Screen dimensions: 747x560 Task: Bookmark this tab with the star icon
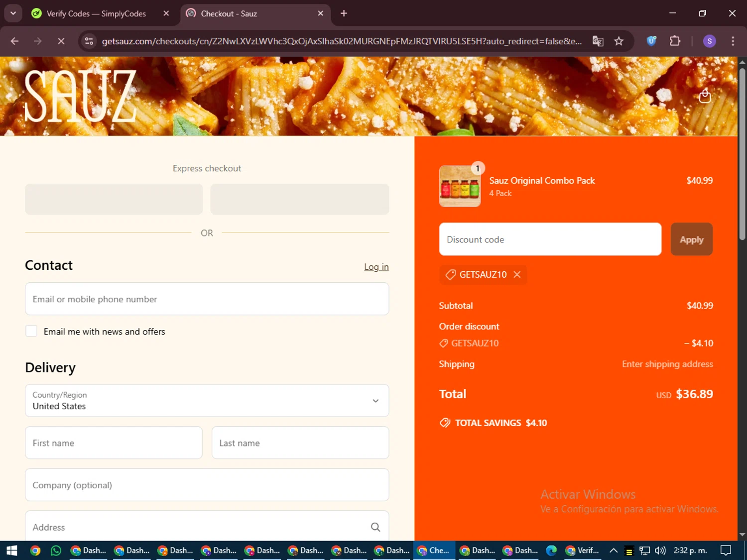619,41
